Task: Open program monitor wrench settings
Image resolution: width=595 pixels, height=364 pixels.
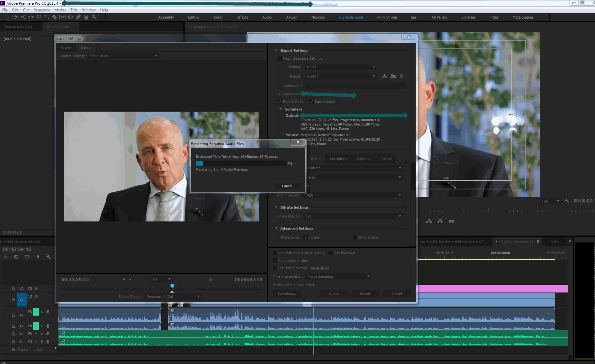Action: tap(567, 201)
